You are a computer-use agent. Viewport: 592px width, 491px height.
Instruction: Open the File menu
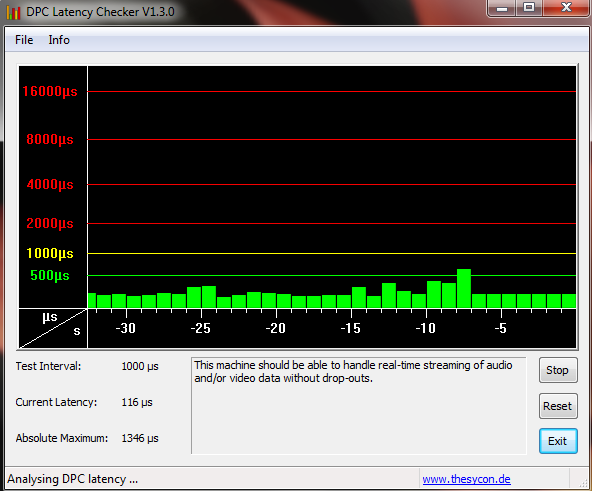(x=24, y=40)
